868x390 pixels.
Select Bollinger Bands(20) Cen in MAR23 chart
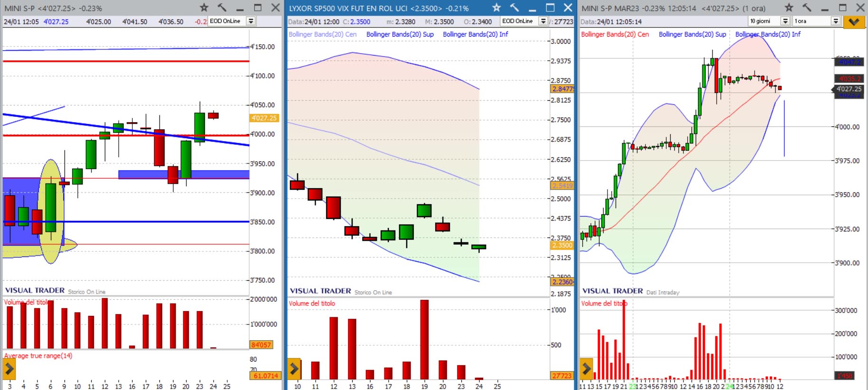615,34
